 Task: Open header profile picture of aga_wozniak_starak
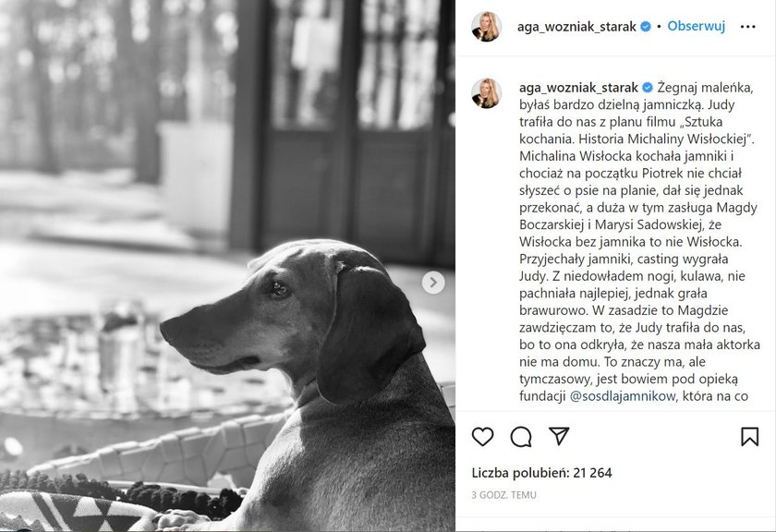coord(487,27)
